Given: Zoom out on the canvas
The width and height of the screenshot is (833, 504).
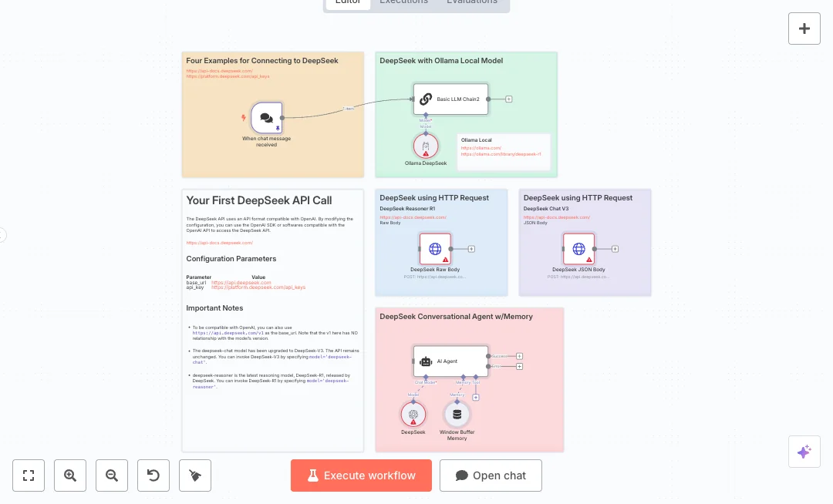Looking at the screenshot, I should coord(112,475).
